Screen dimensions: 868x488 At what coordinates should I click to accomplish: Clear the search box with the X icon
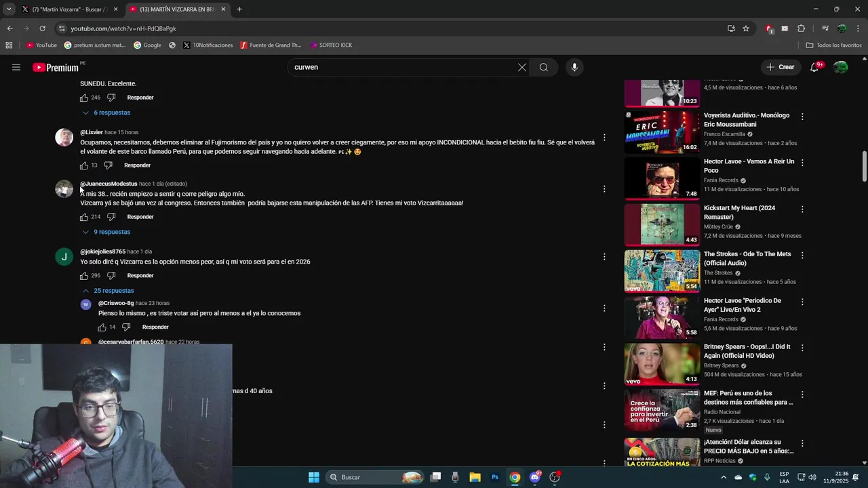(x=522, y=67)
